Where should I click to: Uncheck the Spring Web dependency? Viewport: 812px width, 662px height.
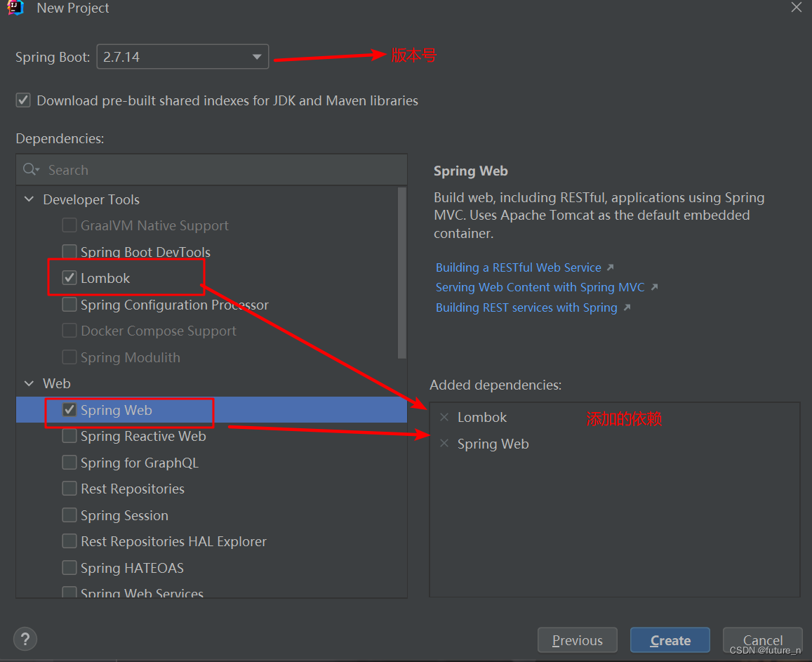click(x=69, y=410)
